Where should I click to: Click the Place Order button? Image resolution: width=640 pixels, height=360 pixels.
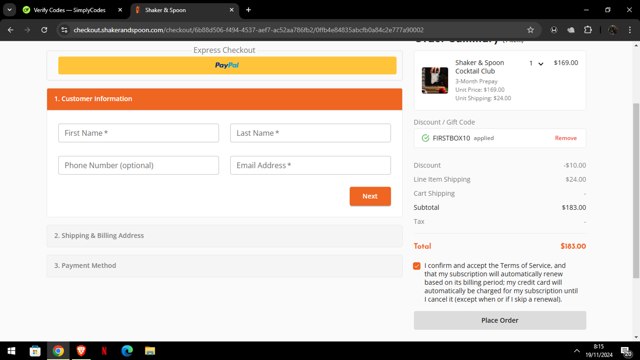tap(500, 320)
